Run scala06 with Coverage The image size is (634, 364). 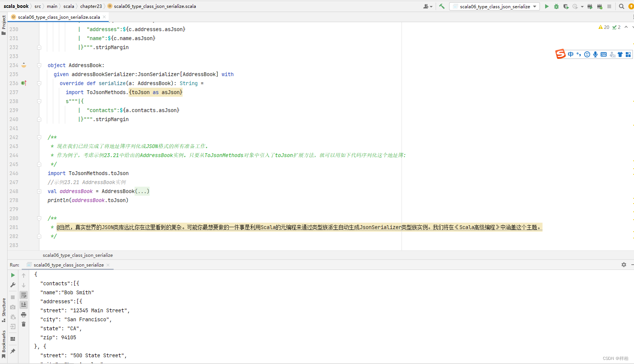pyautogui.click(x=566, y=6)
